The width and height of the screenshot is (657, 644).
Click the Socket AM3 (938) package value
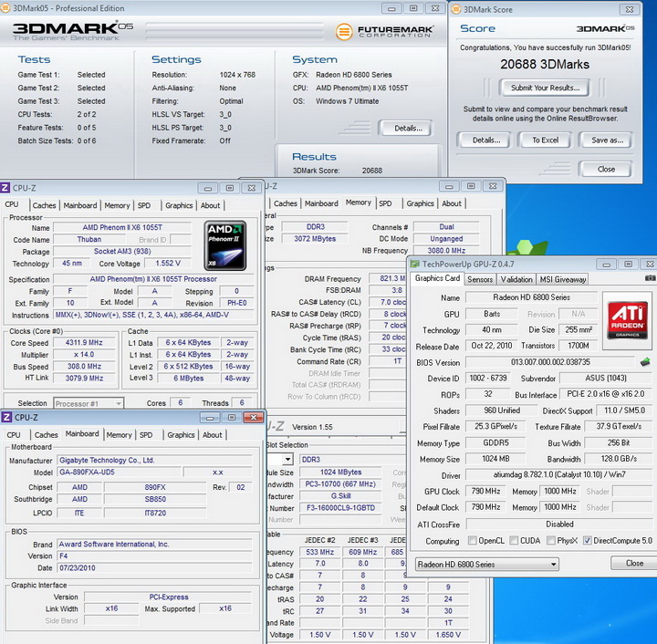[122, 251]
